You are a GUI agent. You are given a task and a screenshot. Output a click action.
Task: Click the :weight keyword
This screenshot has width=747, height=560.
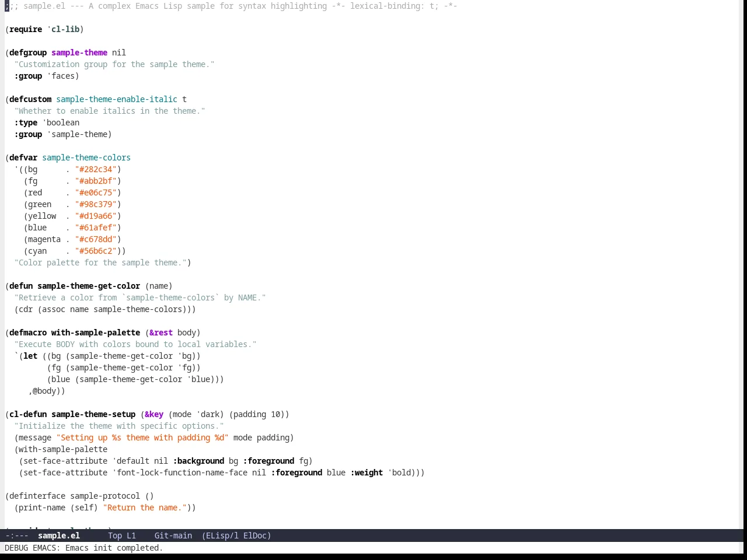366,473
